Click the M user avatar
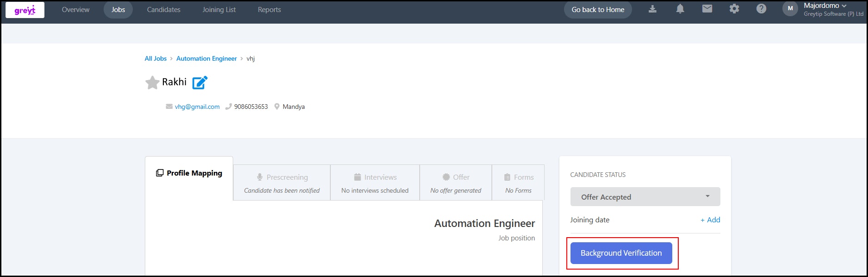 [x=790, y=9]
